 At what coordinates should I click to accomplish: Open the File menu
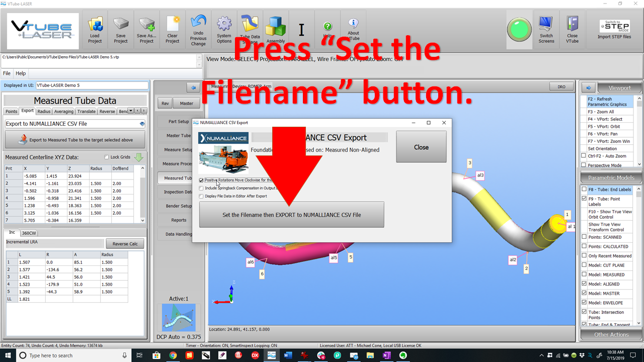coord(7,73)
